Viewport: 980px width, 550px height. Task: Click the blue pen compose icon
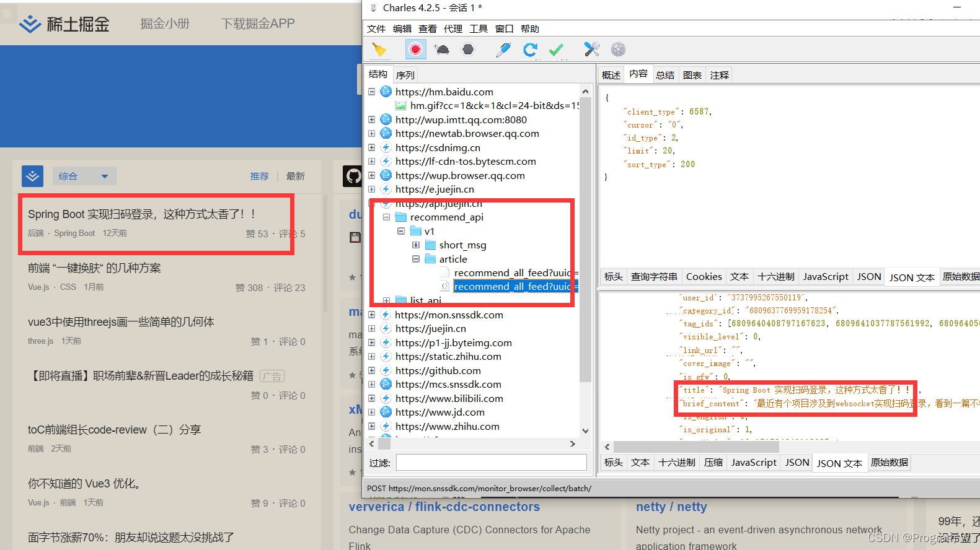503,50
